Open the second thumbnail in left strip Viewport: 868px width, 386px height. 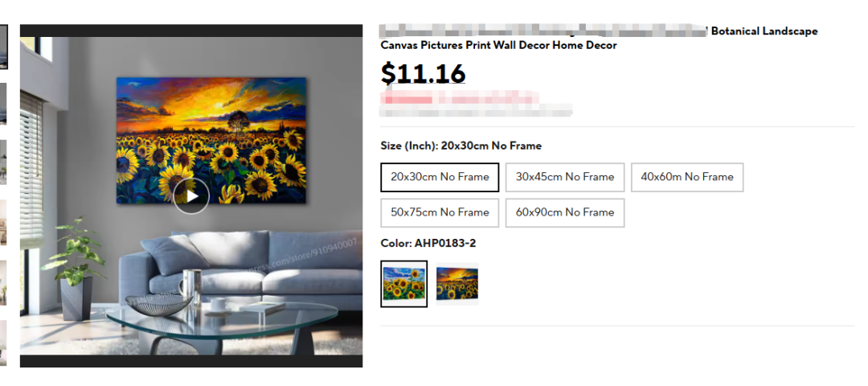pos(3,104)
